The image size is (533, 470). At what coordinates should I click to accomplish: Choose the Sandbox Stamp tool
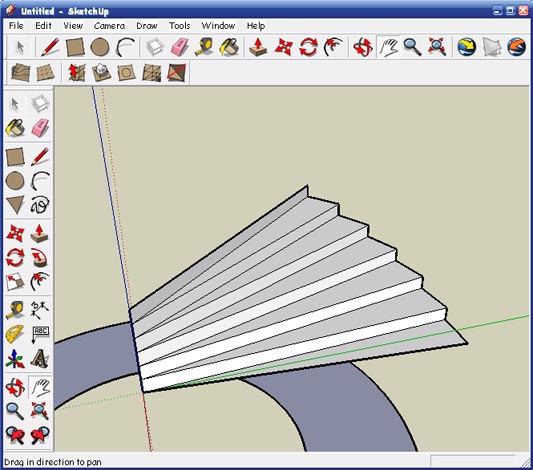coord(101,72)
